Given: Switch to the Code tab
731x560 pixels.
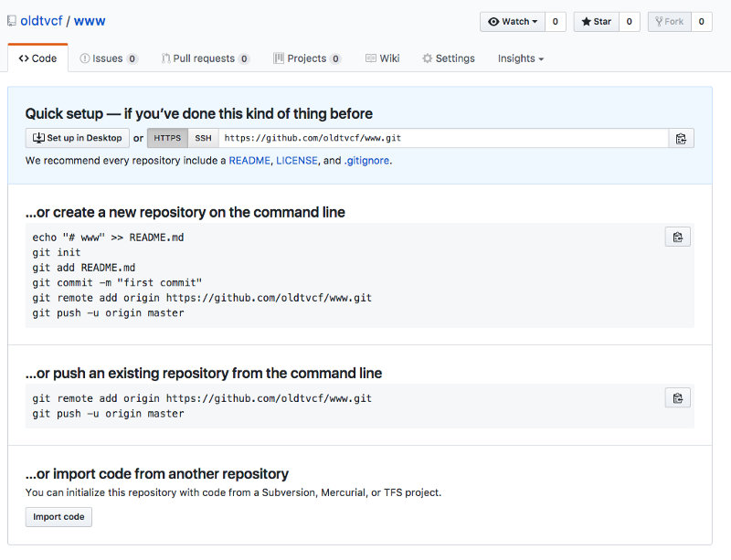Looking at the screenshot, I should (37, 58).
